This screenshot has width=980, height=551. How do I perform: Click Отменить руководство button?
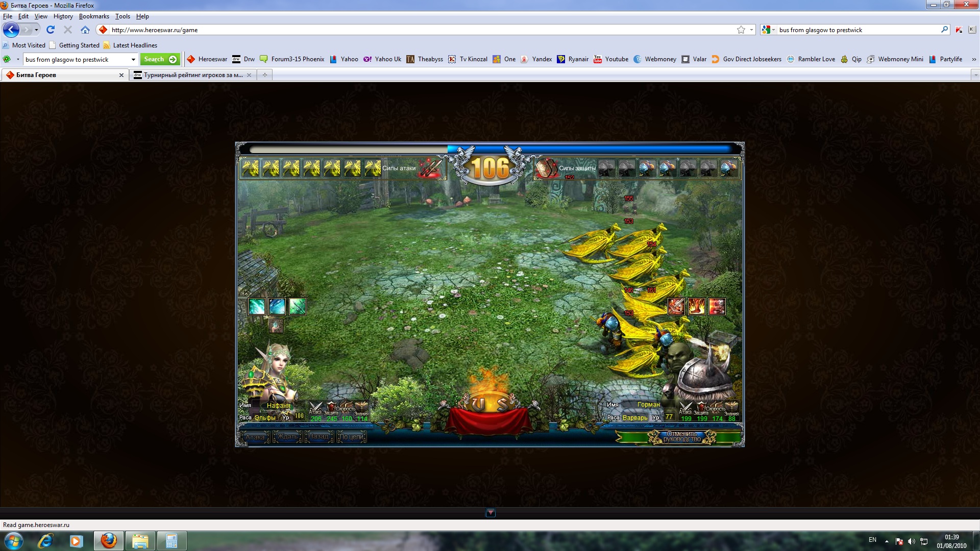point(681,437)
